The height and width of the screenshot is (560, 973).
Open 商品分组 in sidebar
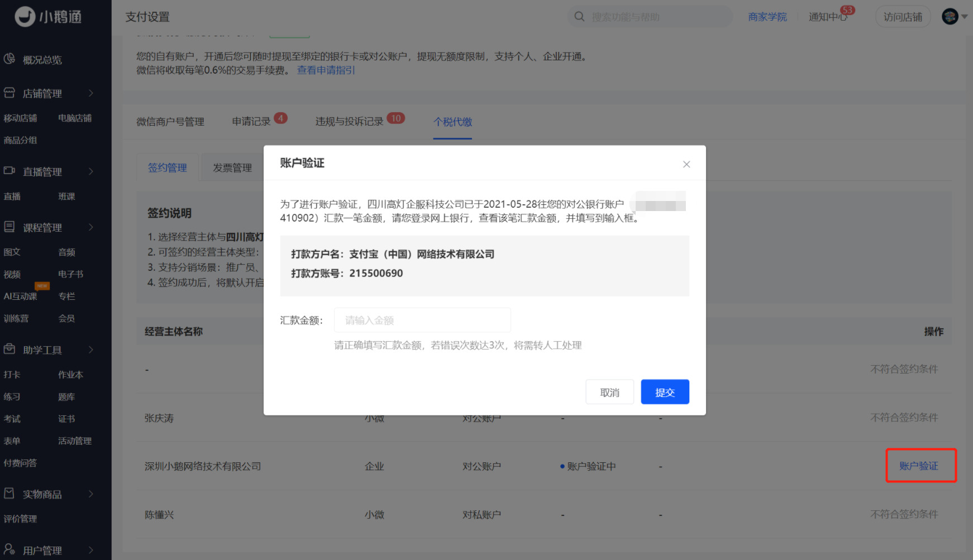(x=20, y=140)
